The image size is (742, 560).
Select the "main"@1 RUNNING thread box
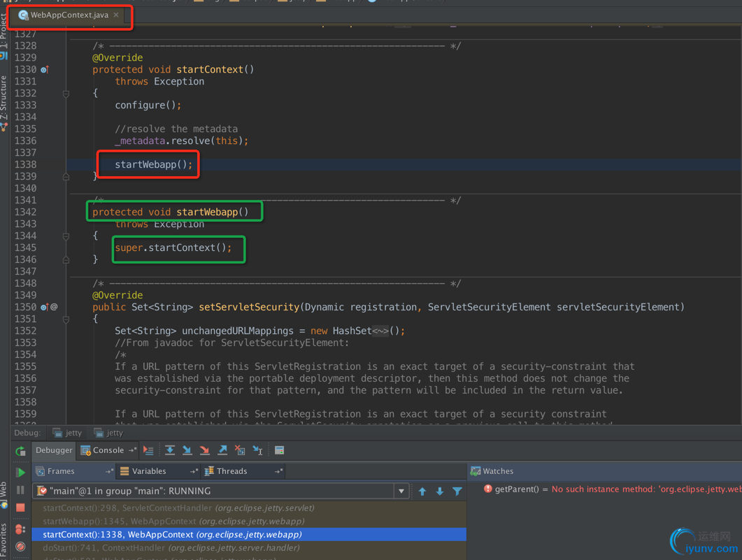(x=220, y=491)
